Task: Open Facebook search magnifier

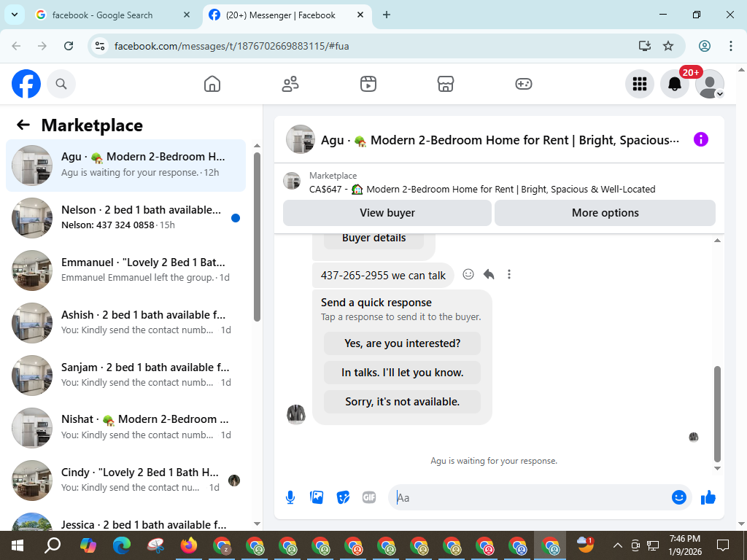Action: pyautogui.click(x=61, y=84)
